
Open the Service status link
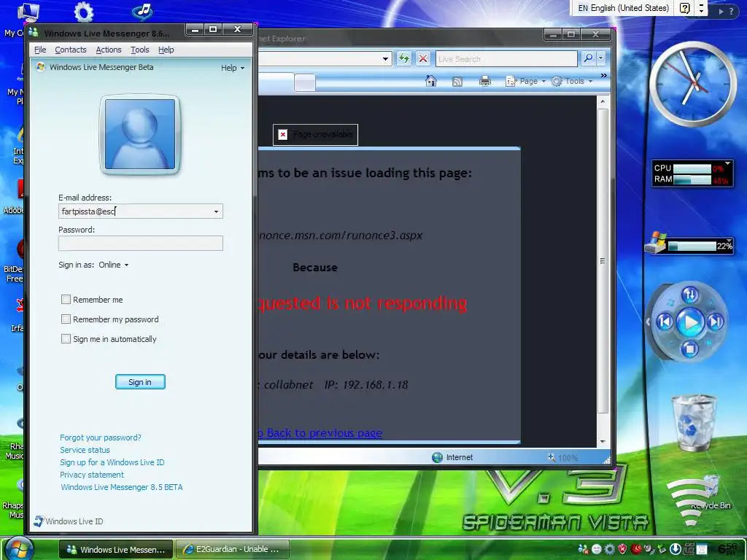[x=85, y=449]
